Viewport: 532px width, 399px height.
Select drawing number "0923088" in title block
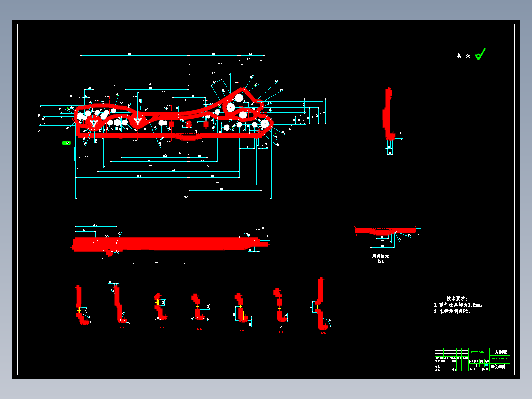(498, 367)
